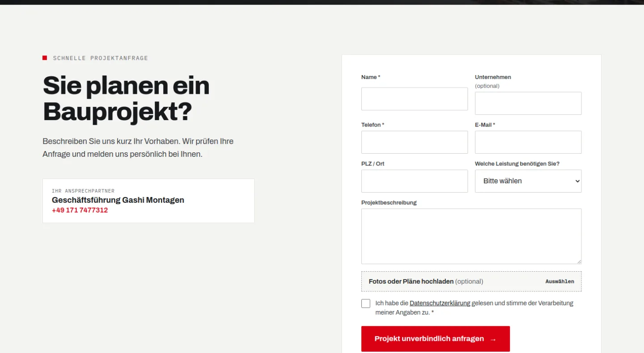This screenshot has width=644, height=353.
Task: Tick the Datenschutz consent checkbox
Action: pos(366,303)
